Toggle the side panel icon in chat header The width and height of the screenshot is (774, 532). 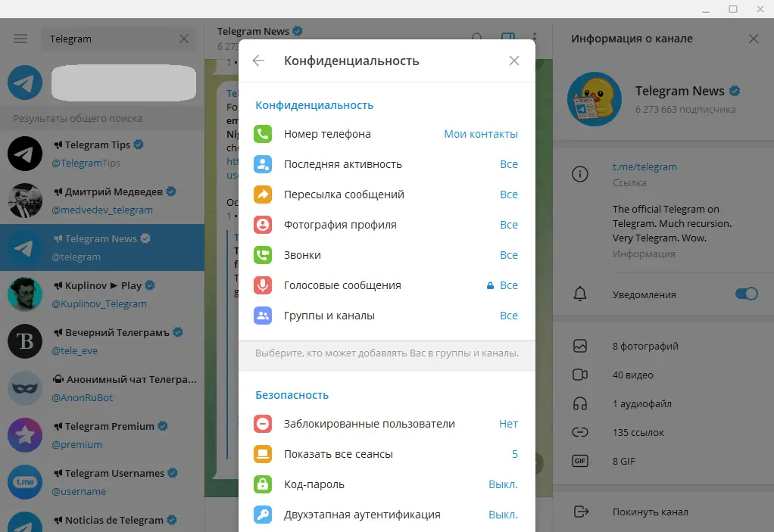point(508,38)
